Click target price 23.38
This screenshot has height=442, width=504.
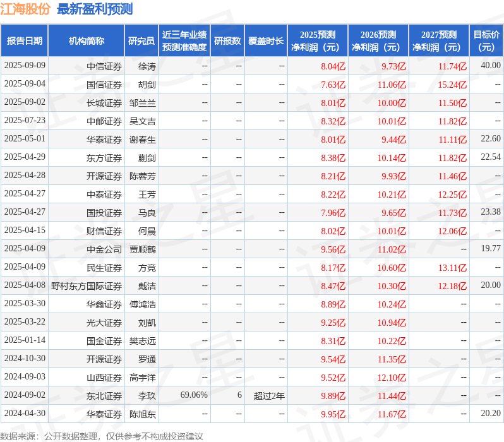pyautogui.click(x=491, y=212)
